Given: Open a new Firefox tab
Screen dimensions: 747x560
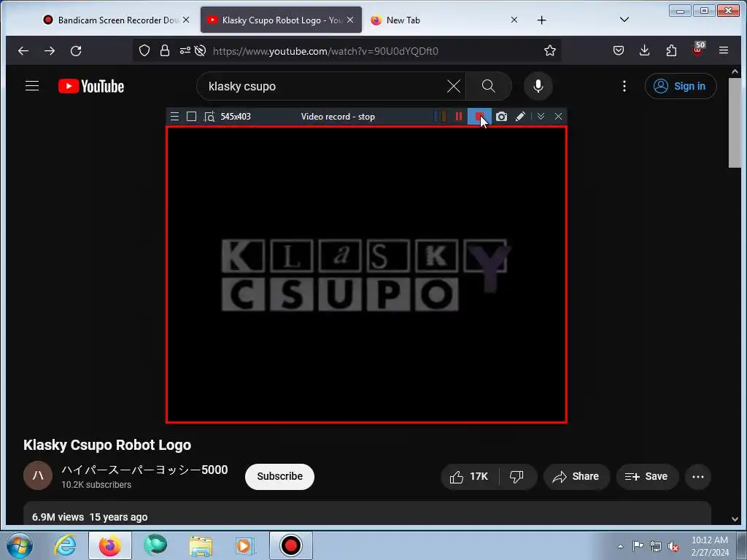Looking at the screenshot, I should pos(542,20).
